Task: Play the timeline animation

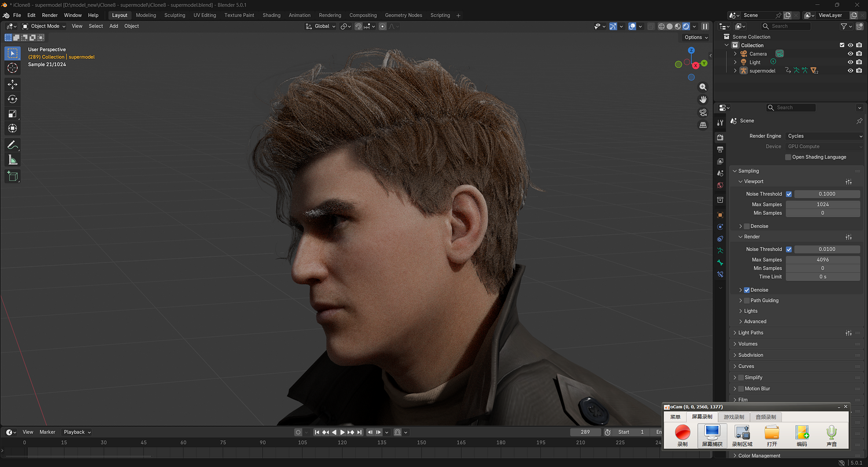Action: [343, 432]
